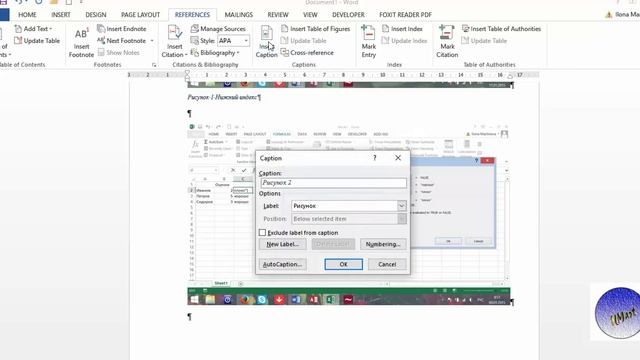Open the VIEW ribbon tab

310,15
